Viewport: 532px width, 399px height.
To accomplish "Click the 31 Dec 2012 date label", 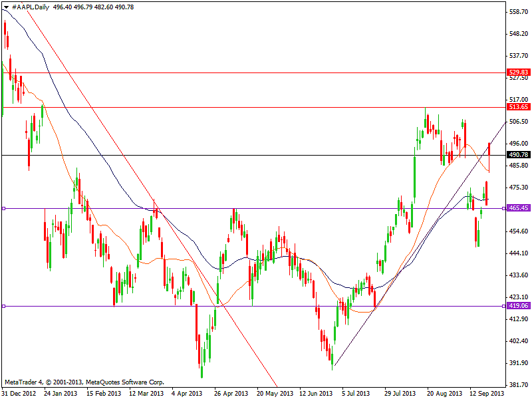I will pos(19,393).
